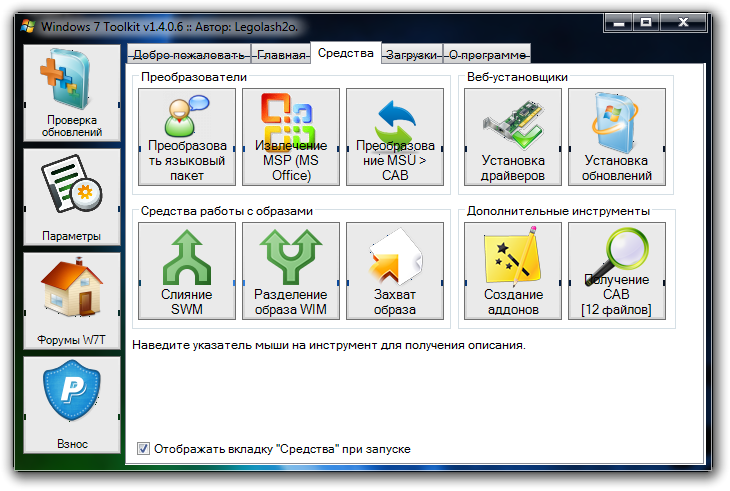Switch to the Добро пожаловать tab
This screenshot has height=491, width=730.
pos(189,55)
